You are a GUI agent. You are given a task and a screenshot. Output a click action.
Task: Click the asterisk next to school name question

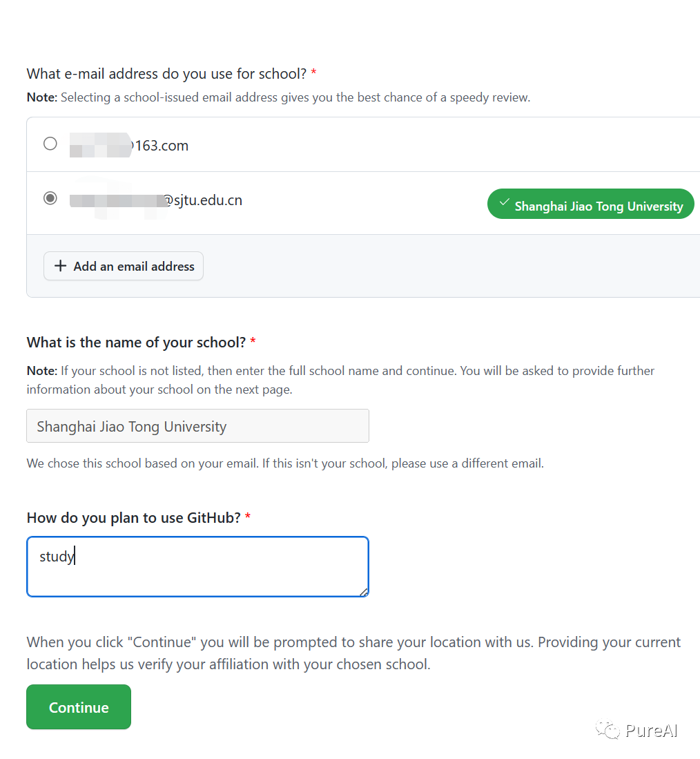pyautogui.click(x=252, y=341)
